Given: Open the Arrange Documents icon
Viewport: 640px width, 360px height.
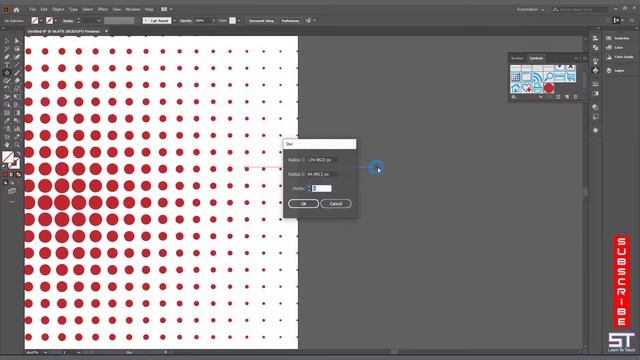Looking at the screenshot, I should (x=164, y=9).
